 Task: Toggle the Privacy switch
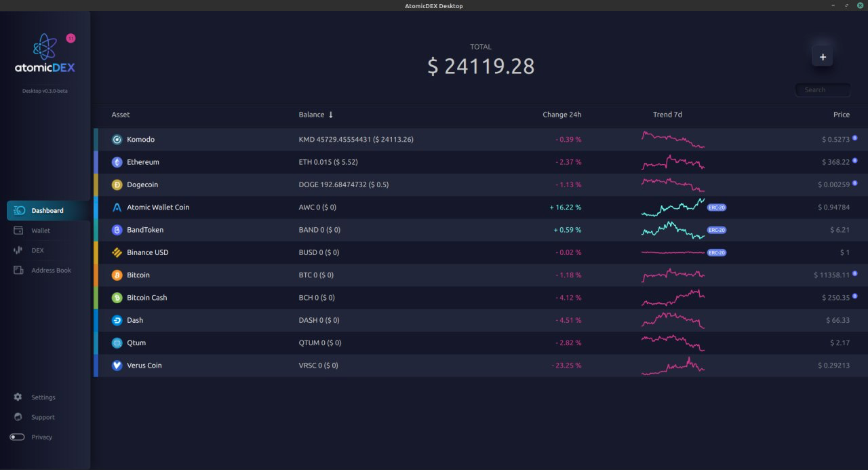click(16, 437)
